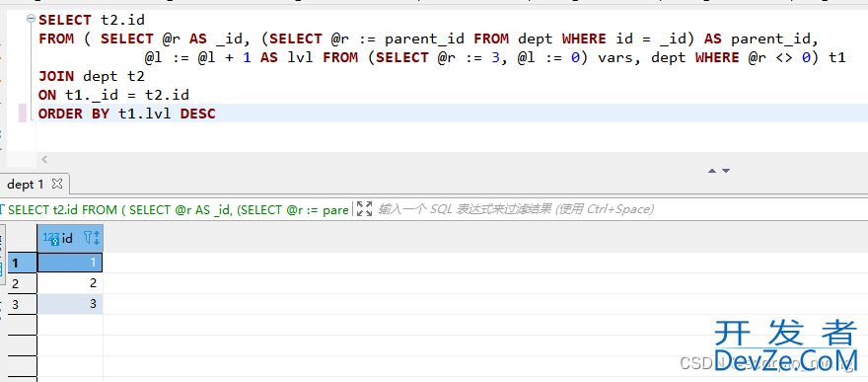
Task: Select the id column header
Action: 70,238
